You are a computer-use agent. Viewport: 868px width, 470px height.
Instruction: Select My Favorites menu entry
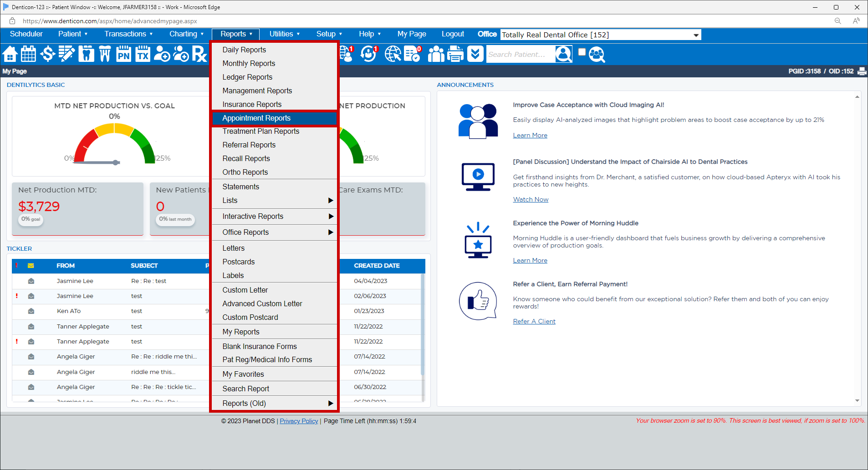coord(275,374)
